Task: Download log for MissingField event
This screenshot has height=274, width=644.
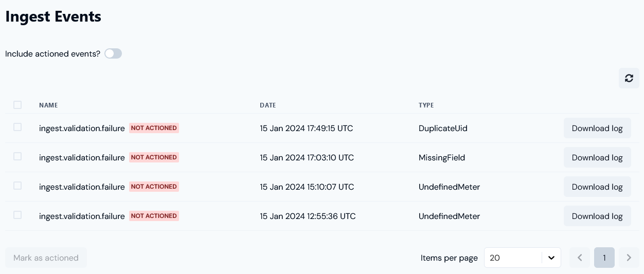Action: 597,157
